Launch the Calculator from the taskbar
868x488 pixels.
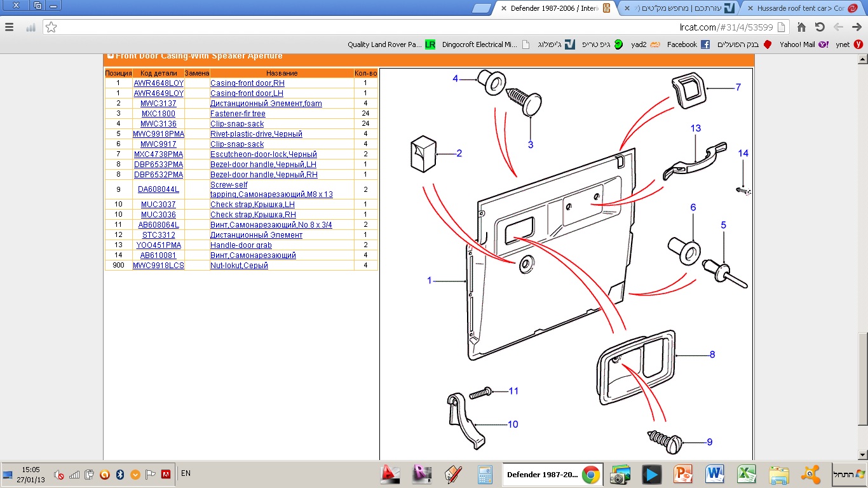pyautogui.click(x=485, y=474)
